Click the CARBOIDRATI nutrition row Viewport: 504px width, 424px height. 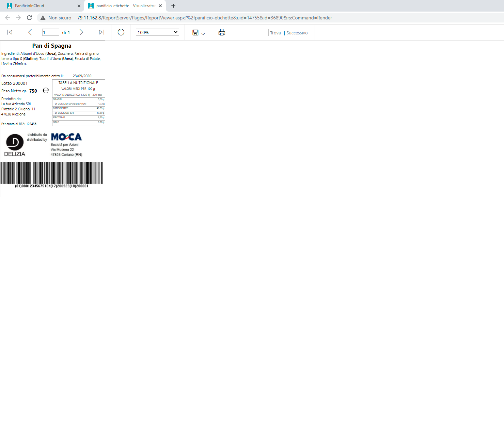coord(78,108)
